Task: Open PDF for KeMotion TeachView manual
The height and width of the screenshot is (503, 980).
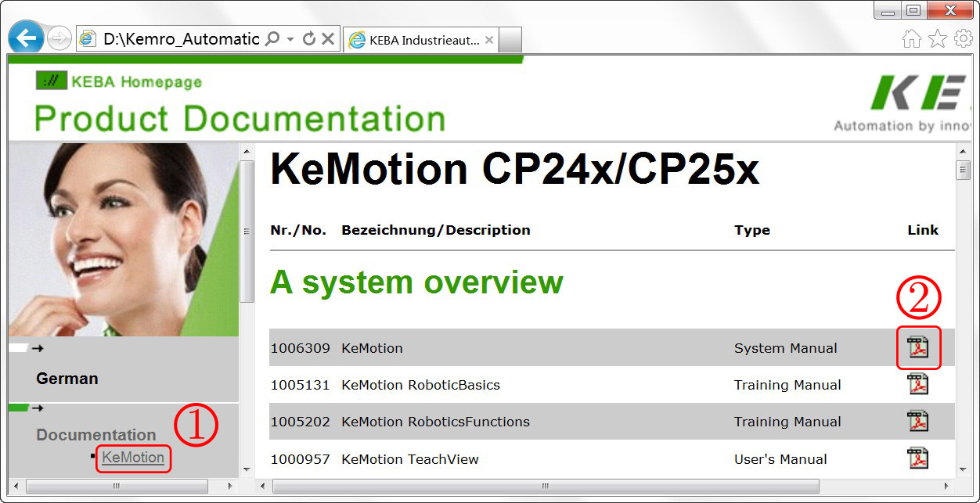Action: pos(917,458)
